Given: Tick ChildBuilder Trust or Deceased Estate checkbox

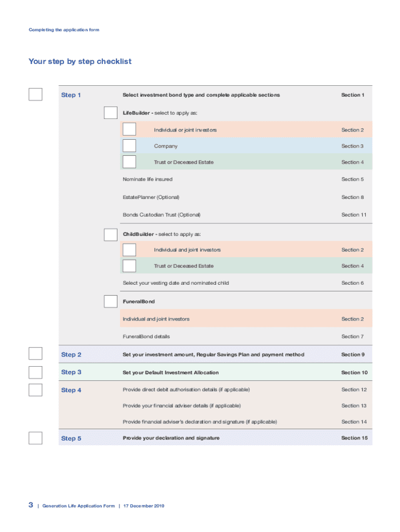Looking at the screenshot, I should click(x=129, y=266).
